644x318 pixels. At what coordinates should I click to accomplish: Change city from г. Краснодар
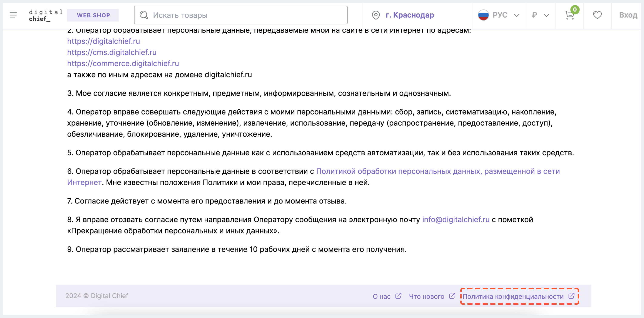pos(410,15)
